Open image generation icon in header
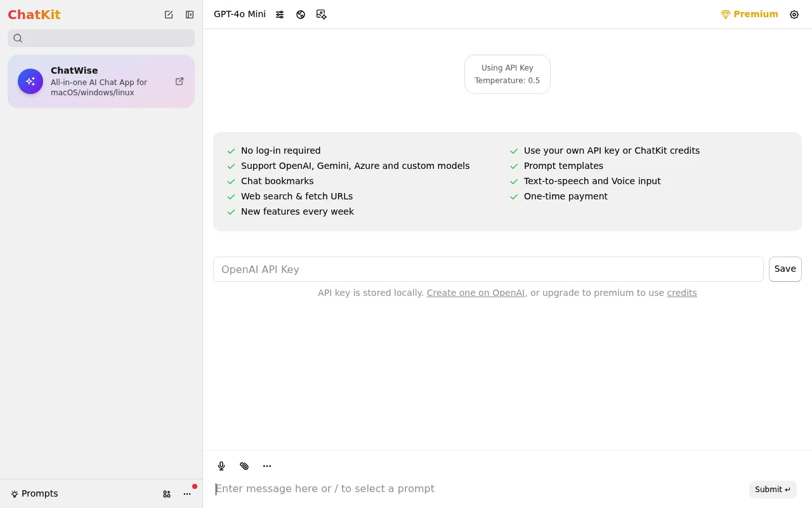The height and width of the screenshot is (508, 812). pos(322,15)
